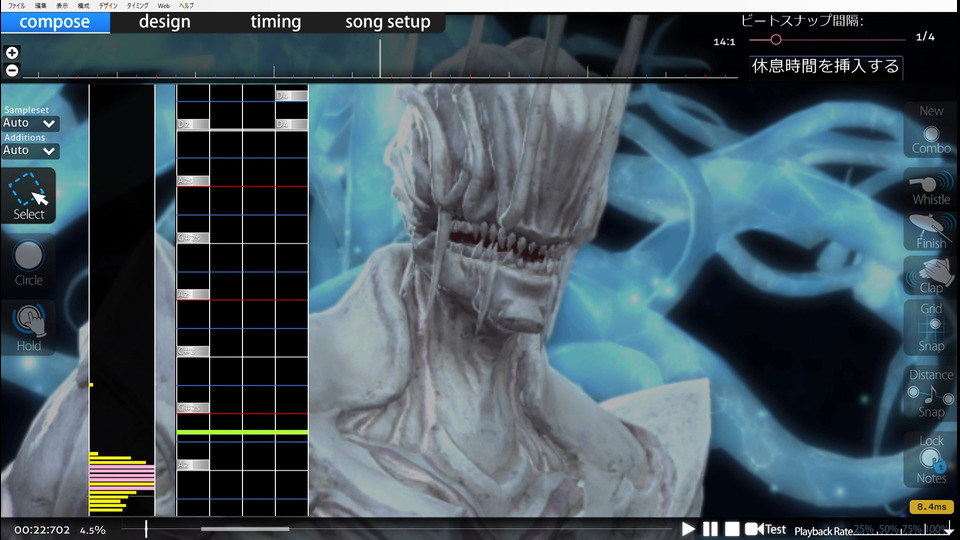Choose the Circle note tool
The height and width of the screenshot is (540, 960).
click(28, 263)
